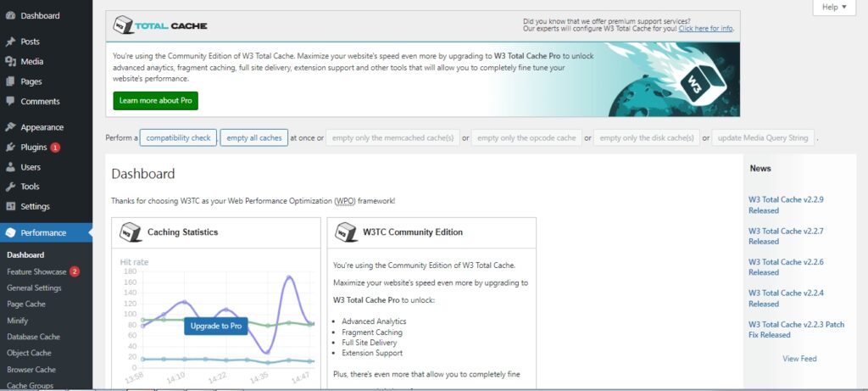The image size is (868, 391).
Task: Click the W3 cube icon beside W3TC Community Edition
Action: pos(347,232)
